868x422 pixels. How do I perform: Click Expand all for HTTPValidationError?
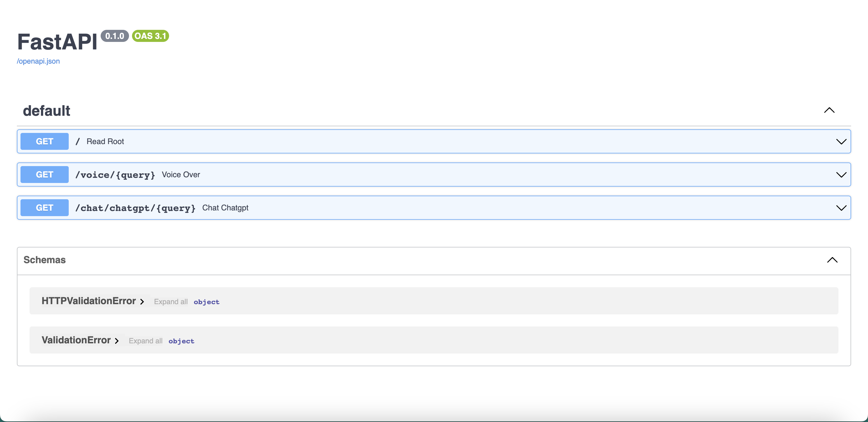[x=171, y=302]
